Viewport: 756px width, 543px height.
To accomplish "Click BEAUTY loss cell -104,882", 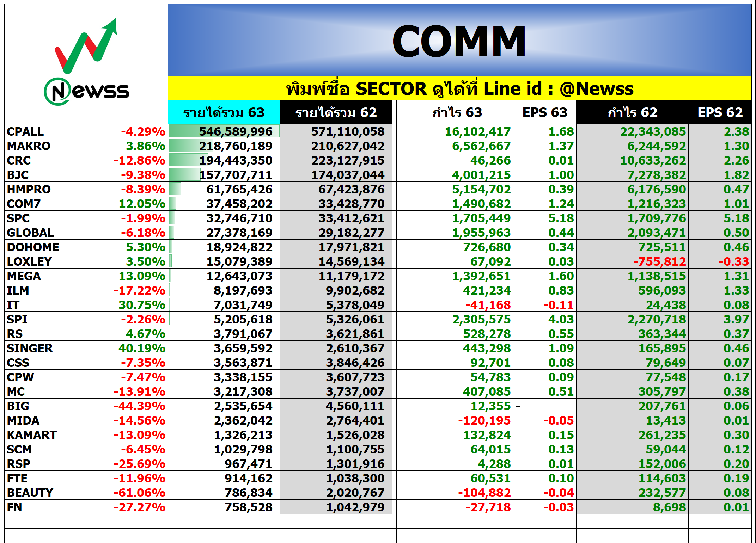I will coord(457,493).
